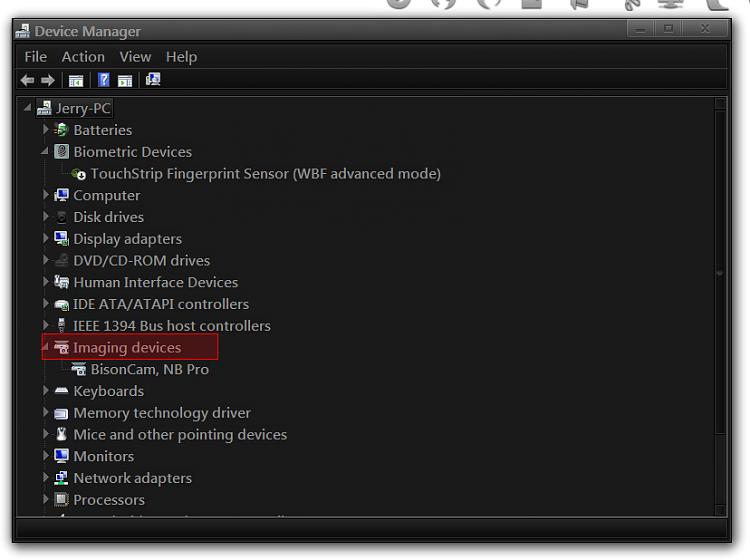Image resolution: width=750 pixels, height=560 pixels.
Task: Expand the Monitors arrow
Action: tap(46, 456)
